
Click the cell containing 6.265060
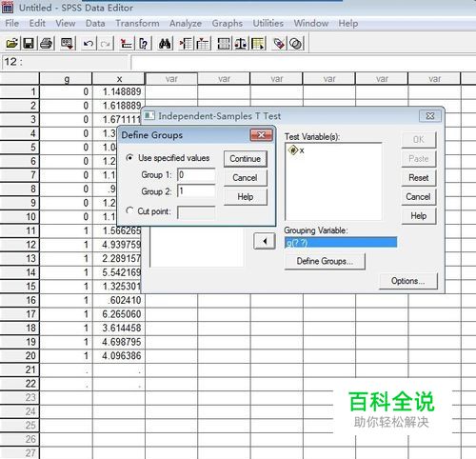(119, 314)
